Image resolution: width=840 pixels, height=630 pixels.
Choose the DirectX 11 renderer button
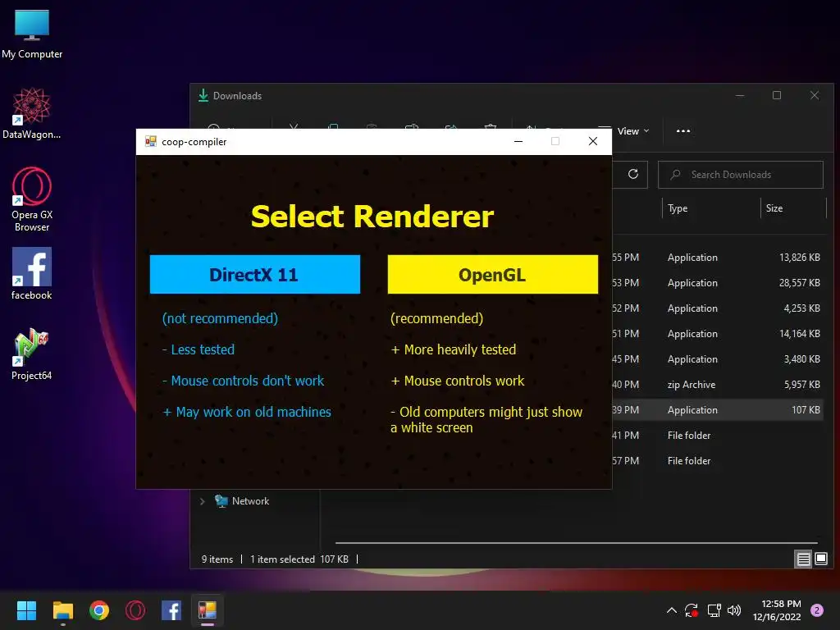tap(255, 274)
